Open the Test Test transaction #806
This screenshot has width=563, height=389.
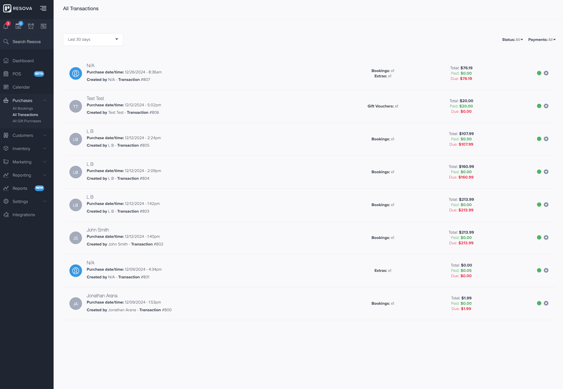[309, 106]
